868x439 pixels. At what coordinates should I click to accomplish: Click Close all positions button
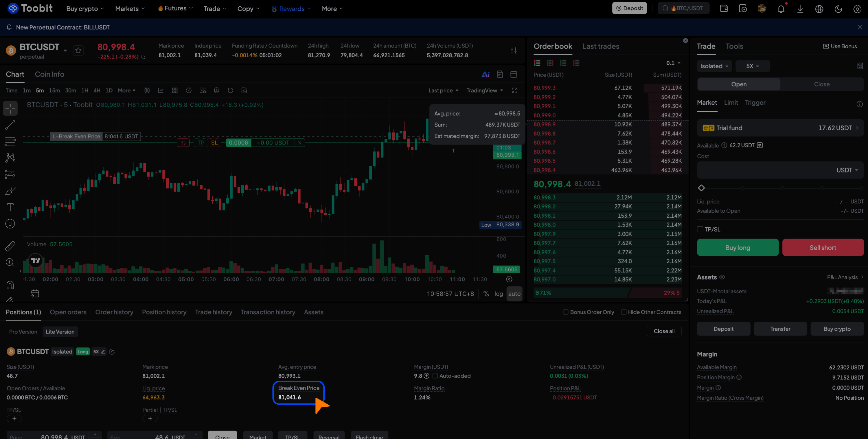point(664,331)
